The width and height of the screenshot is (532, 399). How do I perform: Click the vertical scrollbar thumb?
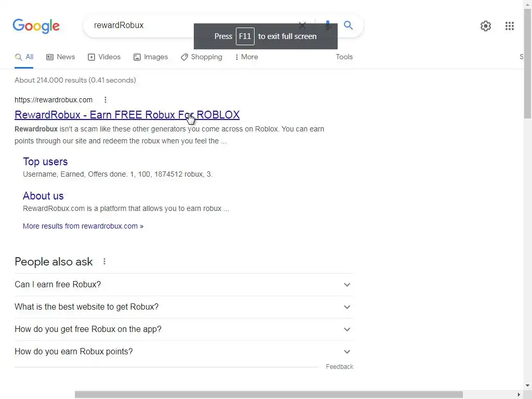(528, 64)
